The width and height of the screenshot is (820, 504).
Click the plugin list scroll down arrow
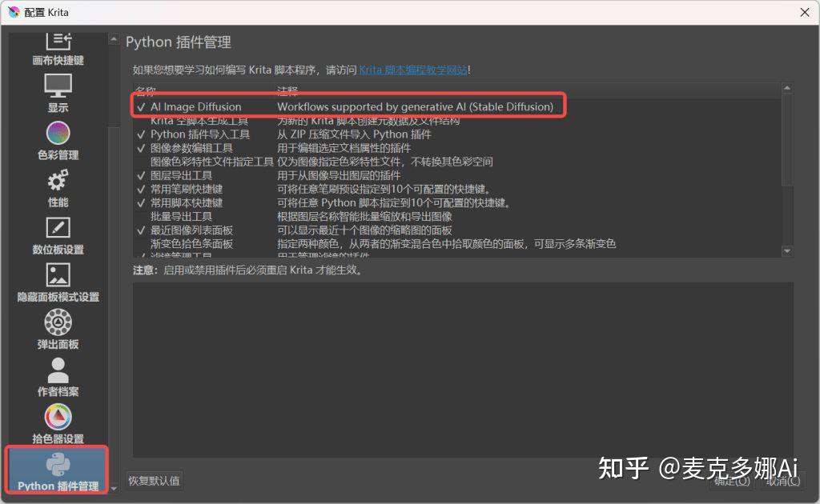click(787, 251)
